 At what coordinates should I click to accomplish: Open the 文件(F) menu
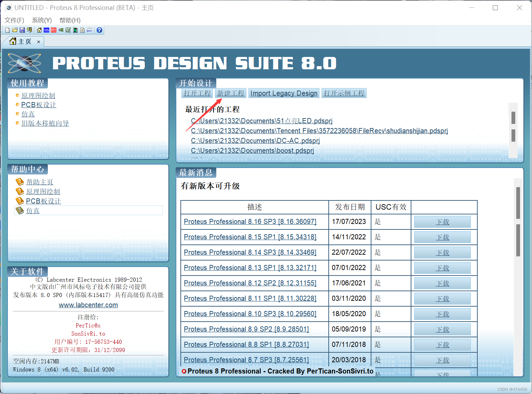tap(14, 20)
